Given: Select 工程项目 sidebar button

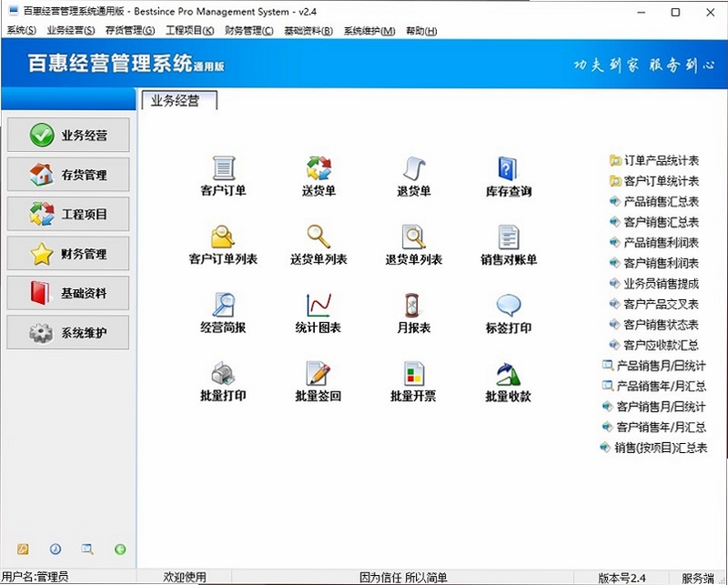Looking at the screenshot, I should [x=68, y=214].
